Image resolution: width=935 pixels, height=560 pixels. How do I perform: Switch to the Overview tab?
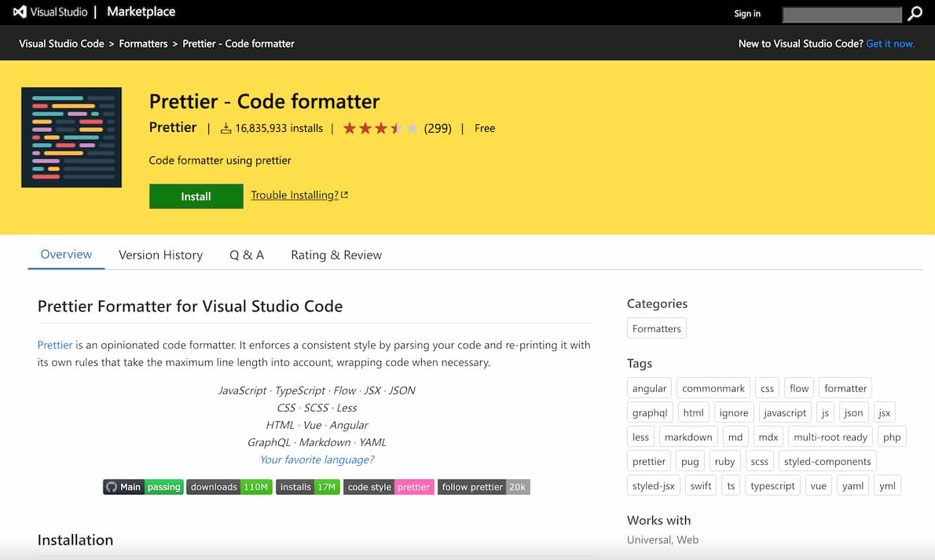tap(66, 254)
